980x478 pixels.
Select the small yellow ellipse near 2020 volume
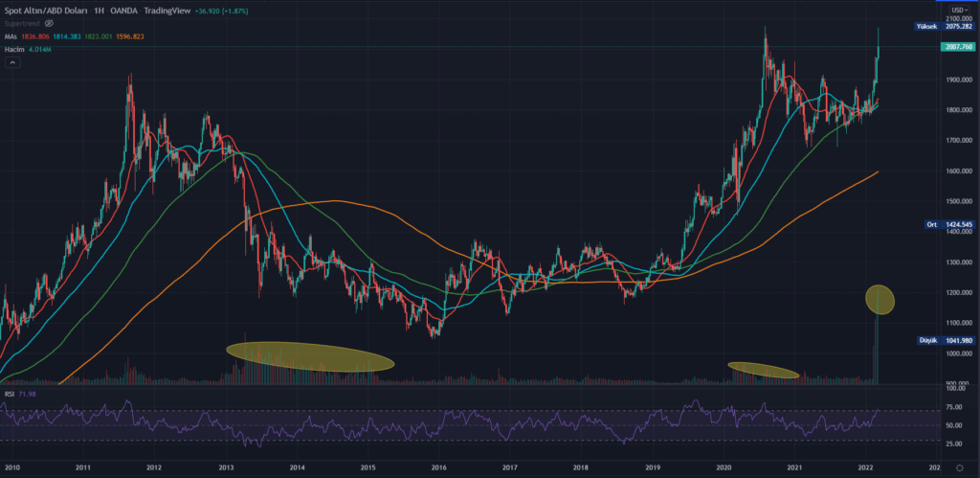[763, 369]
